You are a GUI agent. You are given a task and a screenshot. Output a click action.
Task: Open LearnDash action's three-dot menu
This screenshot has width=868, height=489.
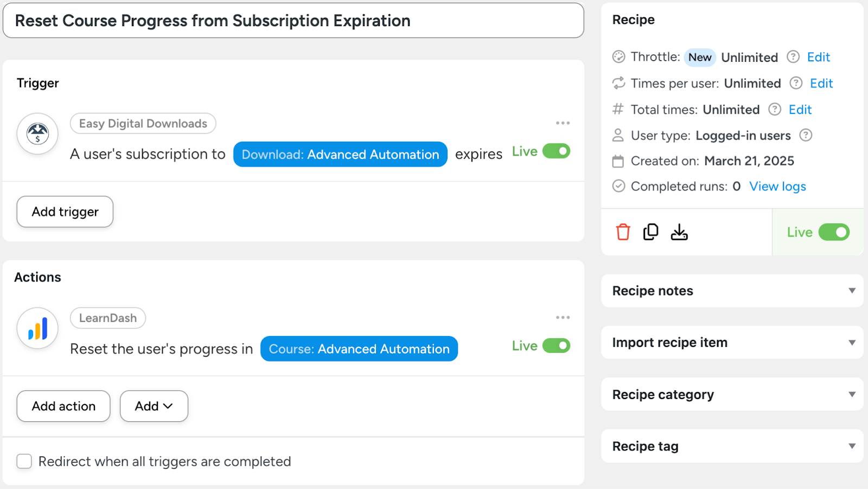(563, 317)
